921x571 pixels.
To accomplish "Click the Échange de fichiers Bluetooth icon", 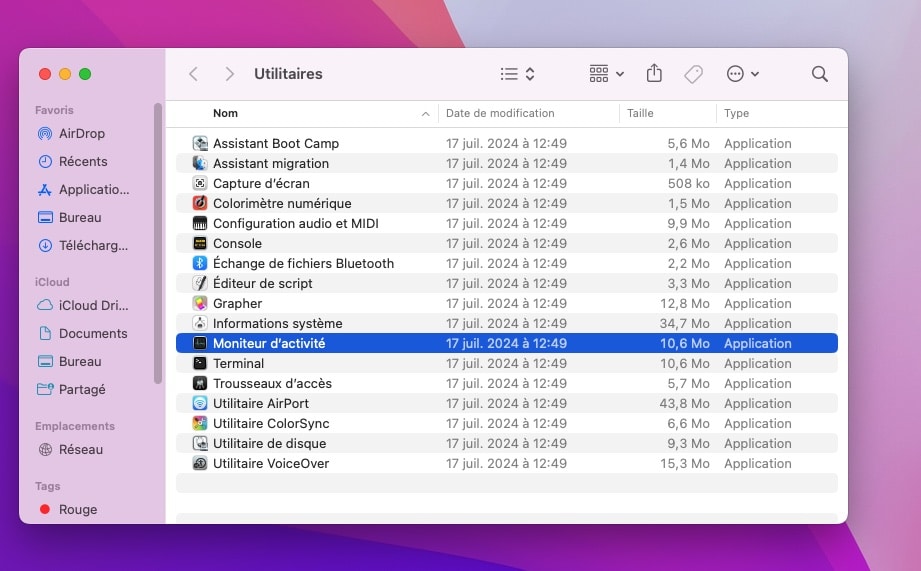I will point(200,263).
